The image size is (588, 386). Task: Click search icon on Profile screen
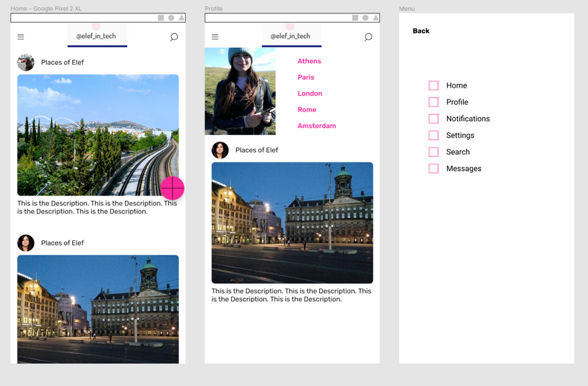(368, 37)
